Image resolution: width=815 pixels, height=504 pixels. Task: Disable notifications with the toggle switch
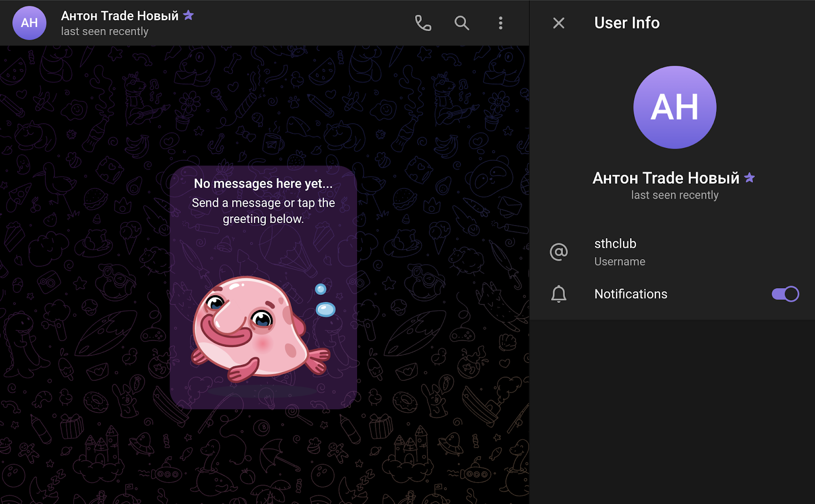tap(785, 294)
